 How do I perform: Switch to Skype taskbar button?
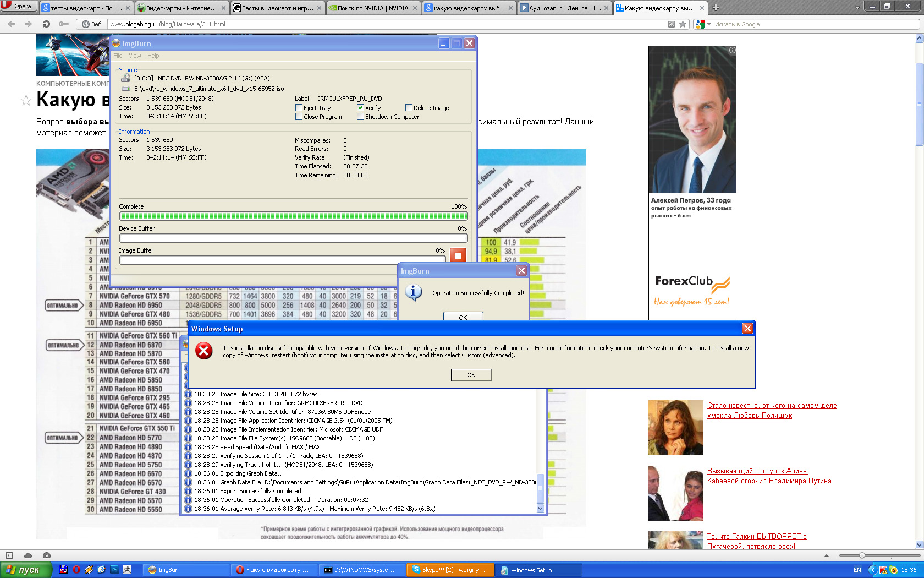(451, 570)
